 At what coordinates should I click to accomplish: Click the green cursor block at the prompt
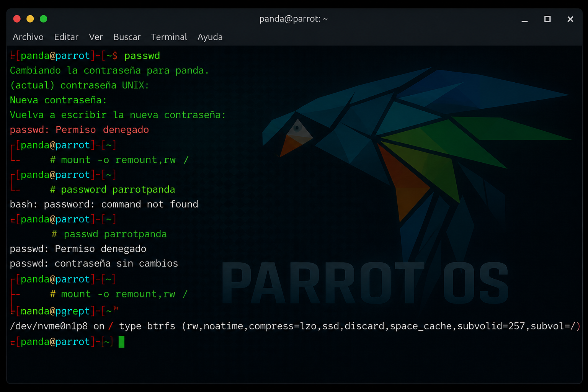click(121, 342)
